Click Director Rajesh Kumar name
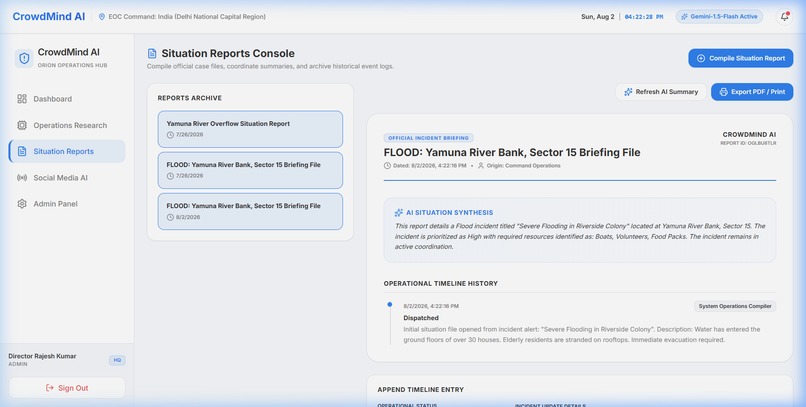The height and width of the screenshot is (407, 806). [x=42, y=356]
